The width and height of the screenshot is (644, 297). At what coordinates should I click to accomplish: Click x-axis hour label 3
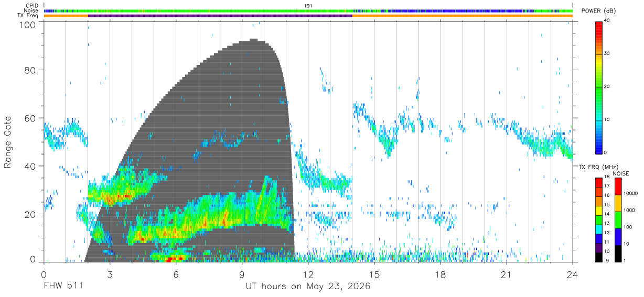click(110, 274)
